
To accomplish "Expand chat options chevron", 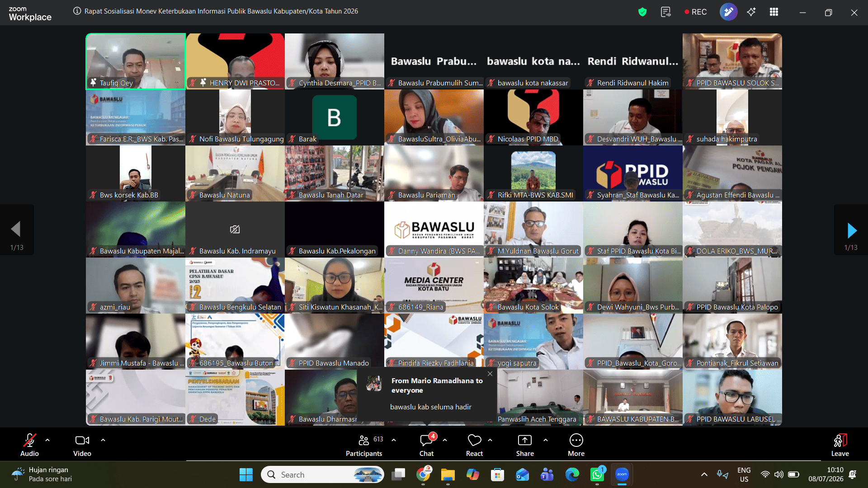I will click(x=445, y=440).
